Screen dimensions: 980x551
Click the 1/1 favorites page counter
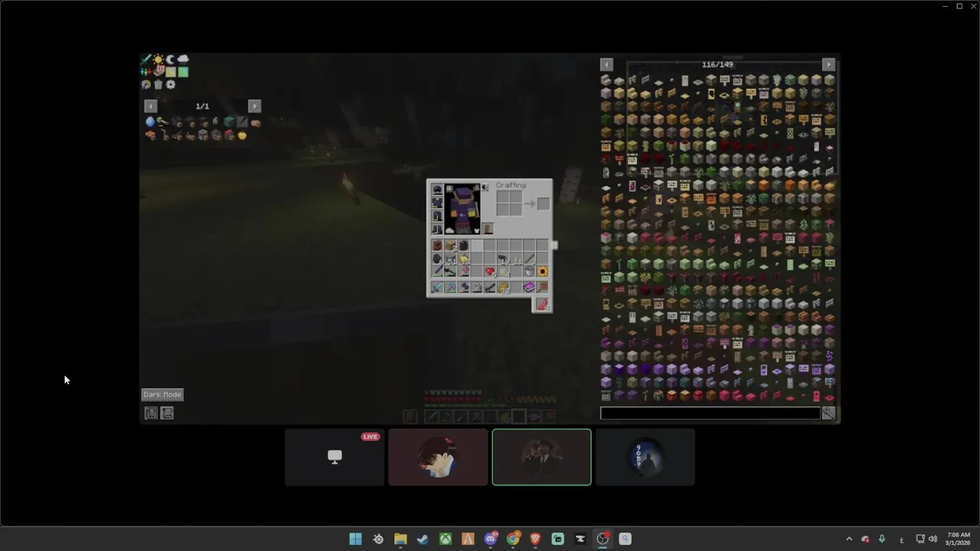click(202, 106)
